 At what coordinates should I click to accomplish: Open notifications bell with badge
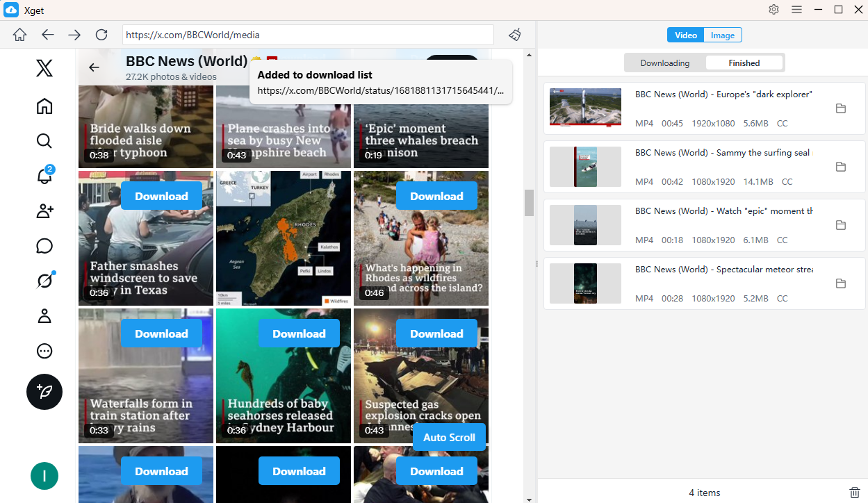44,175
